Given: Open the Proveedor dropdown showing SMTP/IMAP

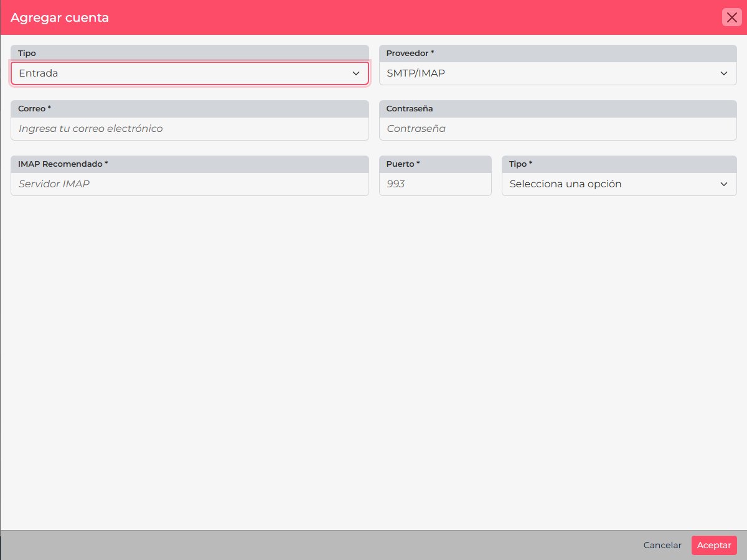Looking at the screenshot, I should coord(558,73).
